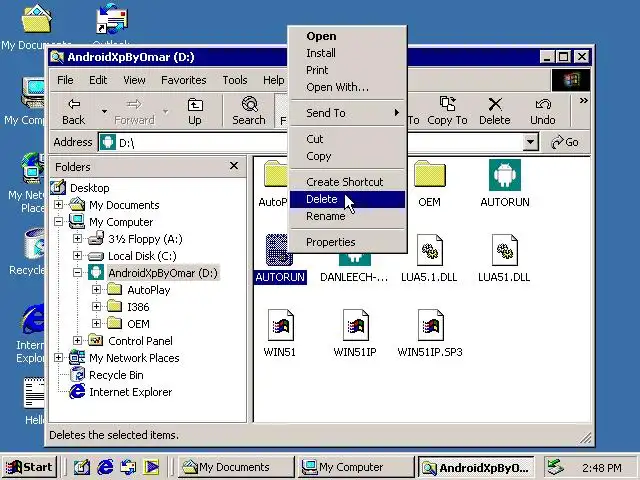This screenshot has height=480, width=640.
Task: Choose Cut in the context menu
Action: click(347, 139)
